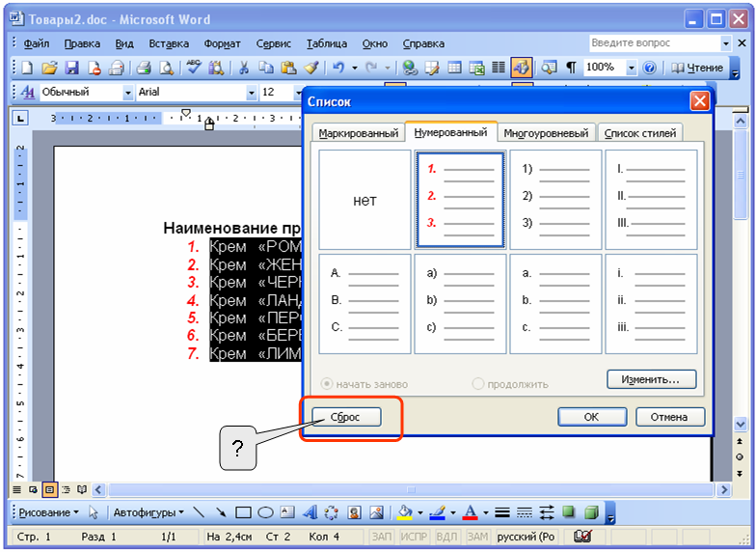Choose the 'нет' numbering option
Image resolution: width=756 pixels, height=552 pixels.
tap(364, 201)
